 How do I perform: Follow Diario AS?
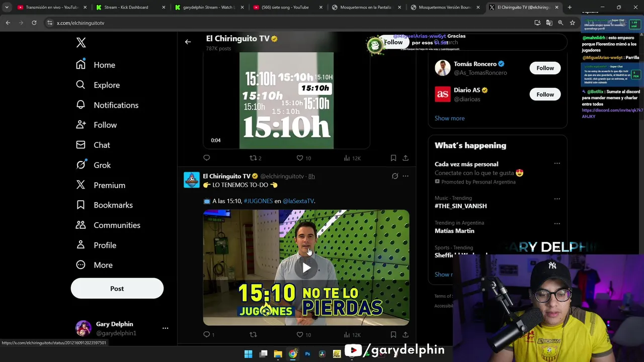point(545,95)
